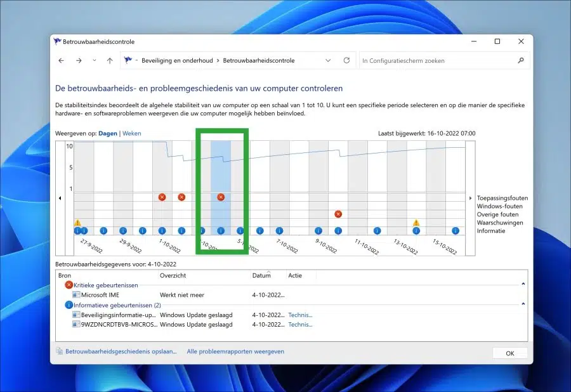The height and width of the screenshot is (392, 571).
Task: Go up one level with the up arrow
Action: tap(110, 61)
